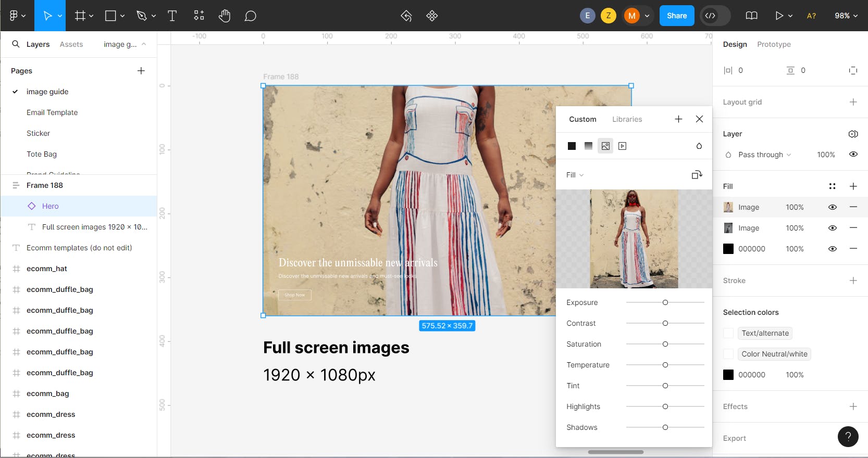The width and height of the screenshot is (868, 458).
Task: Open the 98% zoom dropdown
Action: pyautogui.click(x=846, y=16)
